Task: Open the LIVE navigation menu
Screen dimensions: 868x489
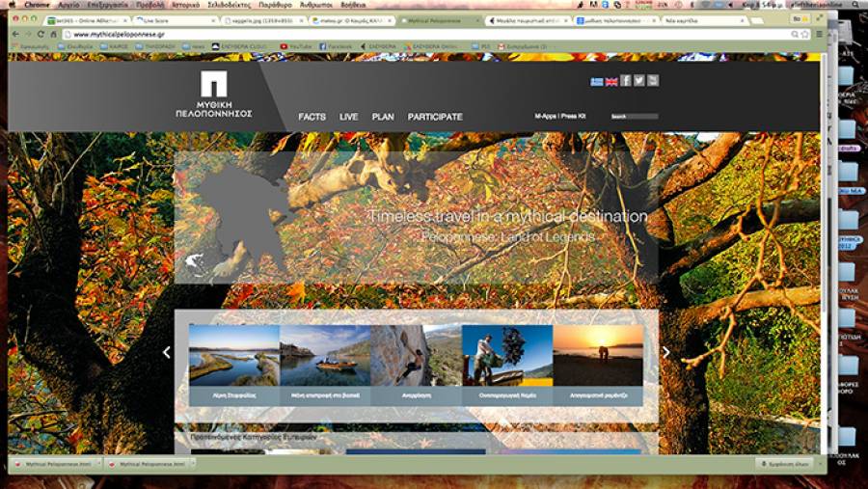Action: pyautogui.click(x=348, y=117)
